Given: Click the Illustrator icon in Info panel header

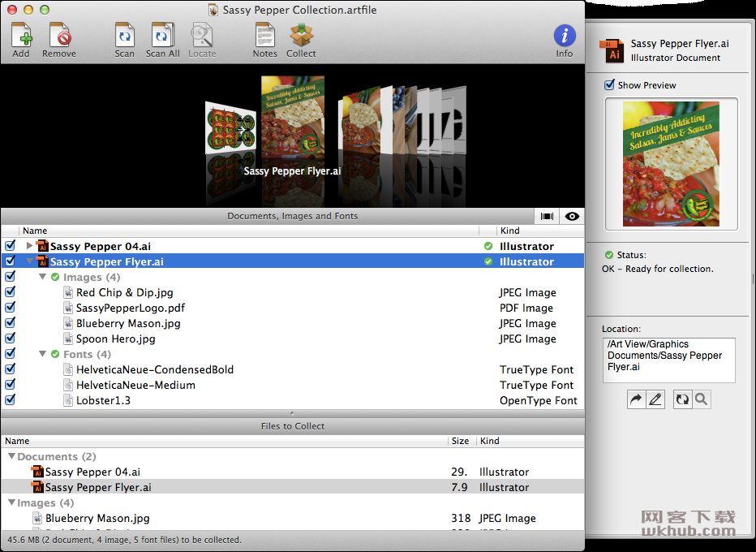Looking at the screenshot, I should coord(612,50).
